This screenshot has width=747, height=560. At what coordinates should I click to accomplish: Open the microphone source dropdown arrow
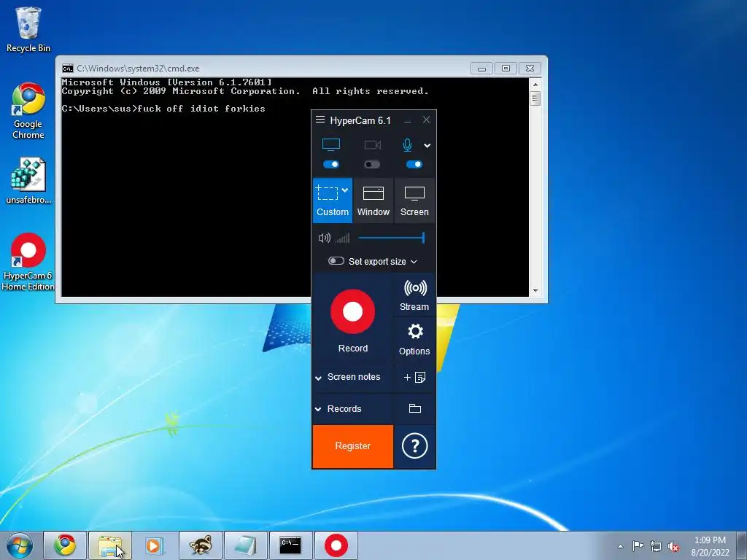(x=427, y=146)
